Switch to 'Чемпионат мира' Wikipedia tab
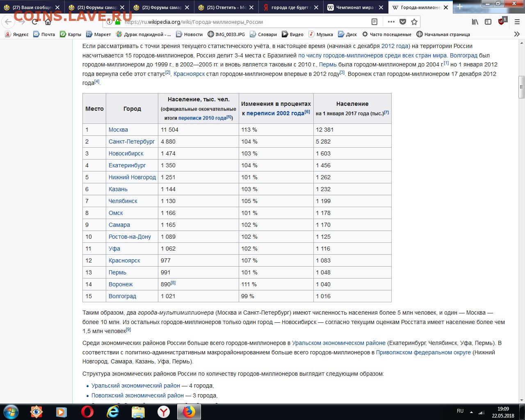Image resolution: width=525 pixels, height=420 pixels. (x=356, y=7)
